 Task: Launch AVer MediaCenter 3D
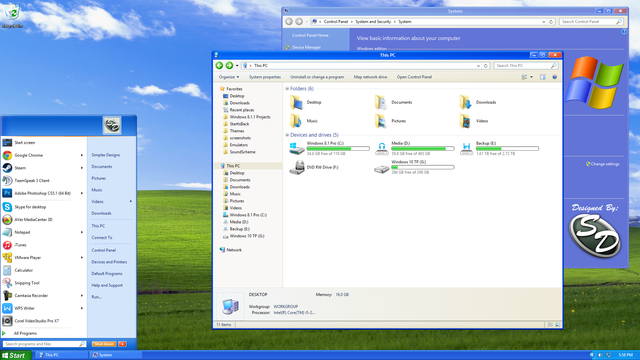click(x=43, y=220)
